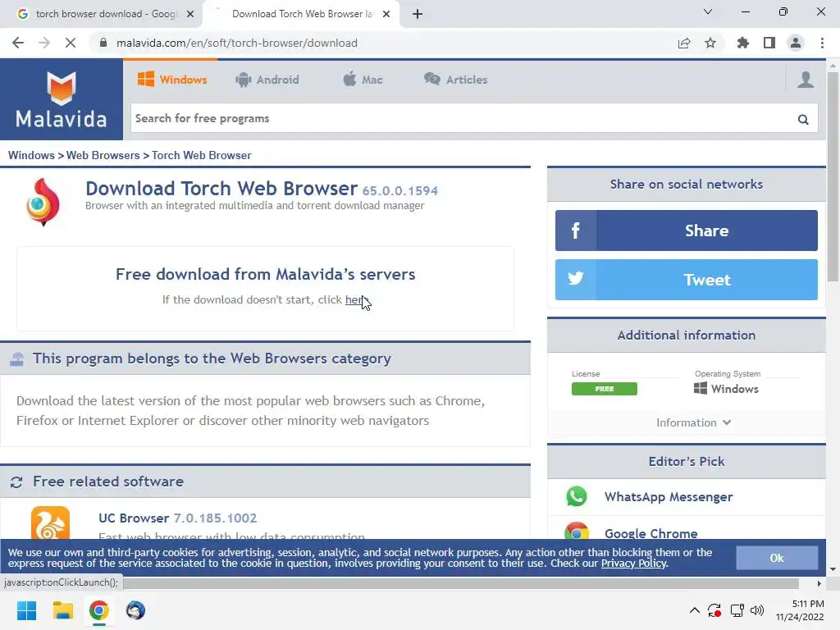Stop loading the page
The image size is (840, 630).
[x=71, y=43]
